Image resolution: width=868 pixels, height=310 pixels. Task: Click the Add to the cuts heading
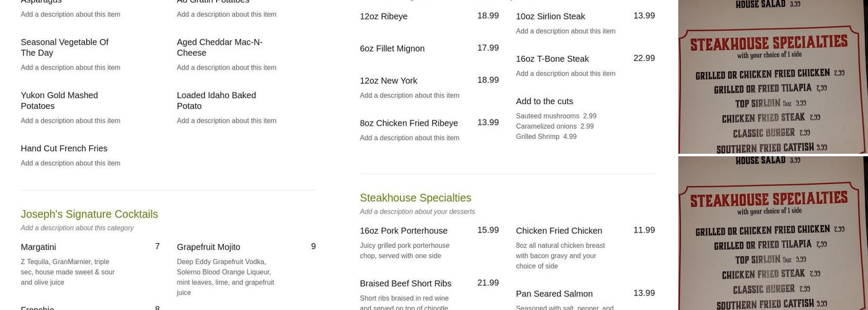coord(544,101)
